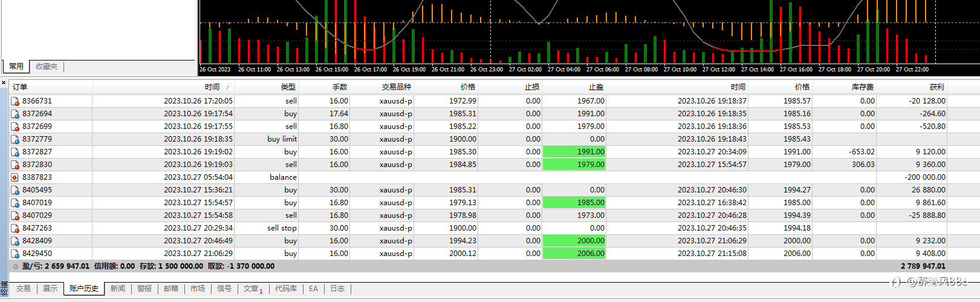Screen dimensions: 980x302
Task: Sort by the 库存费 column header
Action: [x=844, y=87]
